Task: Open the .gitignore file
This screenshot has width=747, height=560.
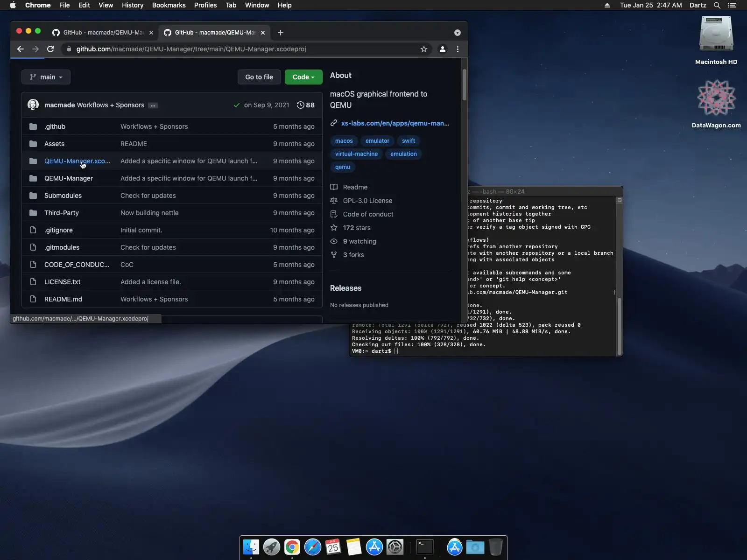Action: pos(58,230)
